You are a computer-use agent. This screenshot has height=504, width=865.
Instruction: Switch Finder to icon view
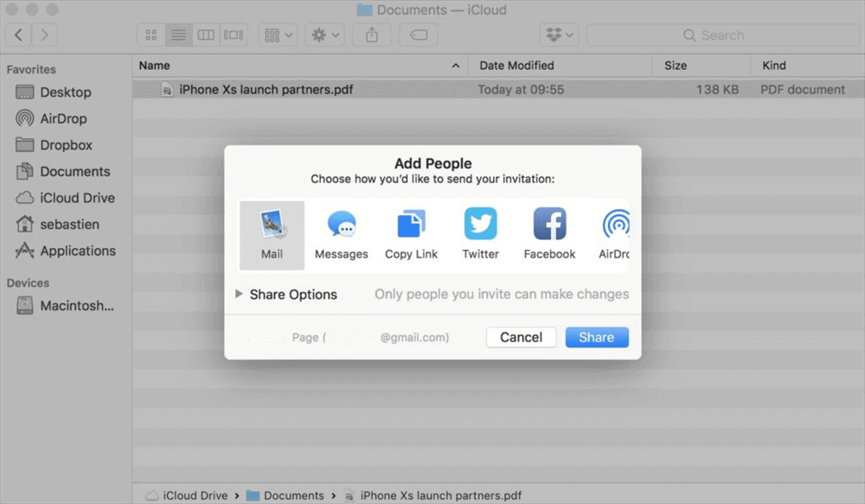pyautogui.click(x=151, y=35)
